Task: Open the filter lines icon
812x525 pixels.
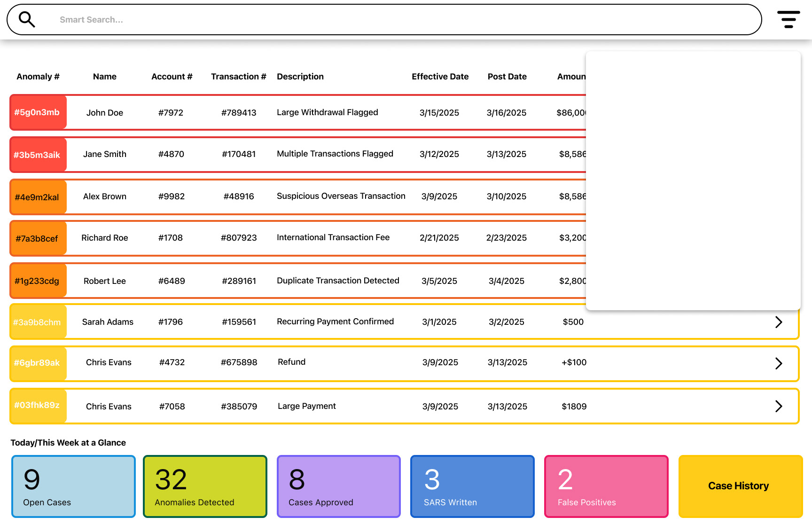Action: (x=789, y=20)
